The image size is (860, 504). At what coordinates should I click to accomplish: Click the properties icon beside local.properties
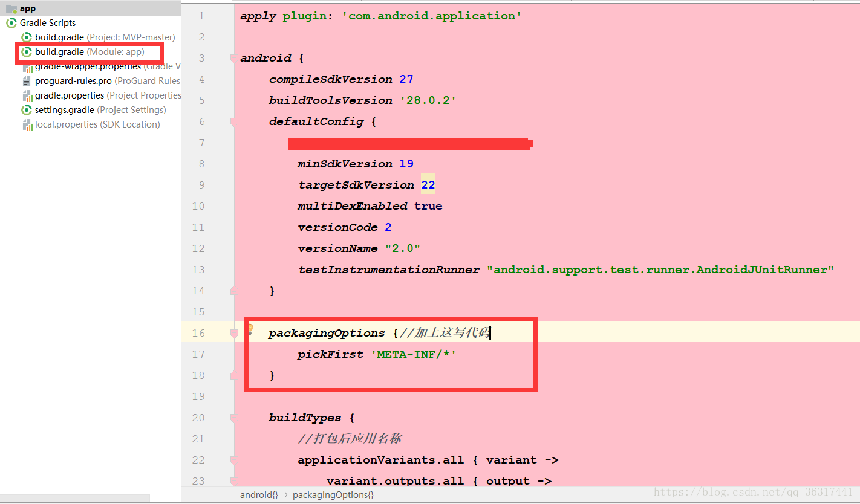click(27, 124)
